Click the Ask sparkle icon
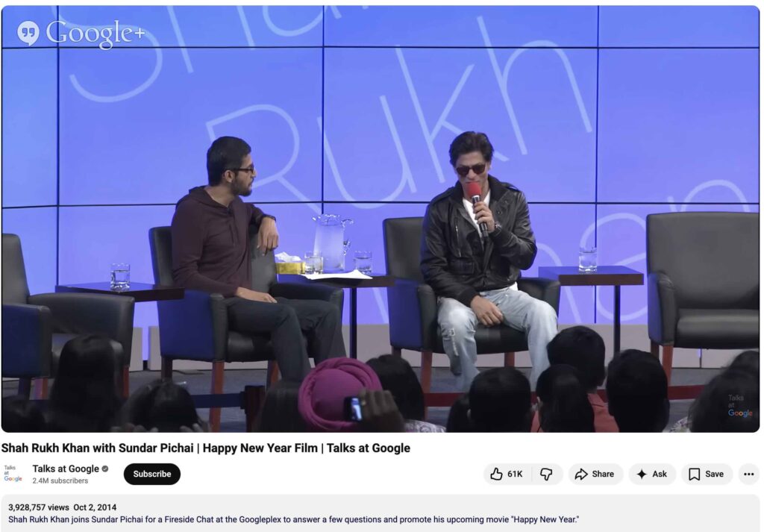The width and height of the screenshot is (764, 532). [x=642, y=474]
